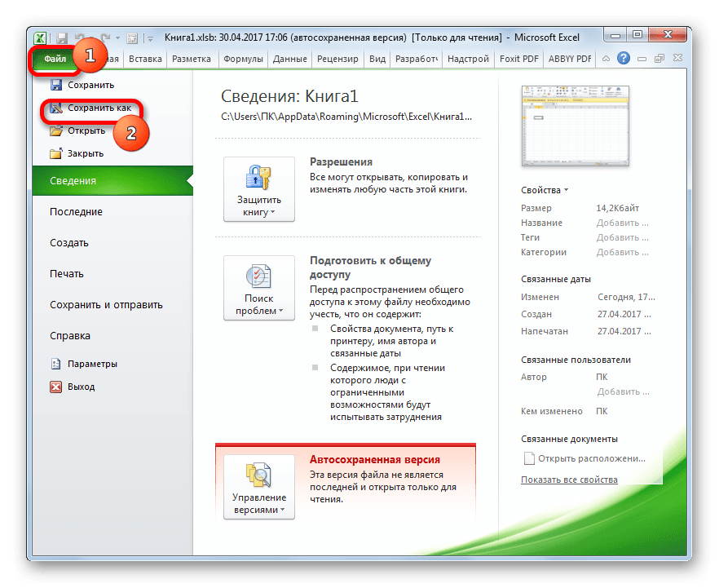Open the Quick Access Toolbar customize dropdown
This screenshot has height=588, width=719.
pos(150,38)
